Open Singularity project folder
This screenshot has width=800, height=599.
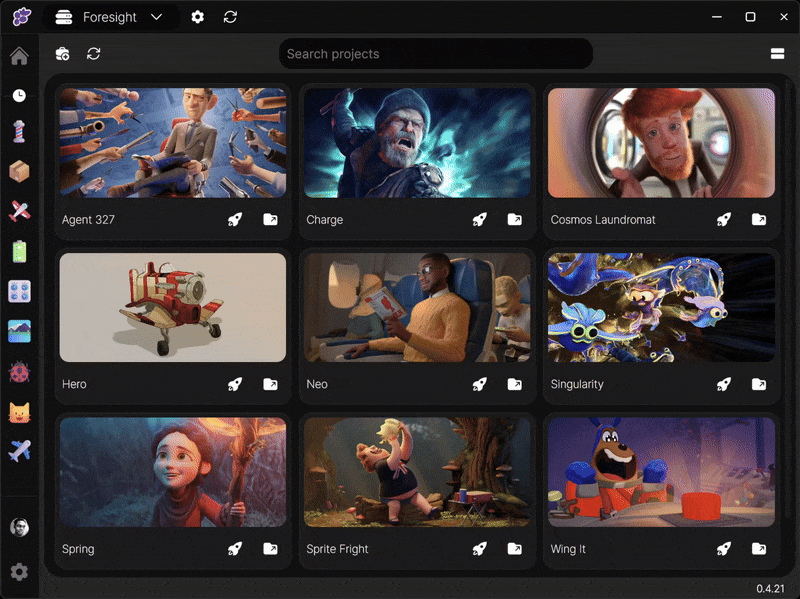[759, 384]
